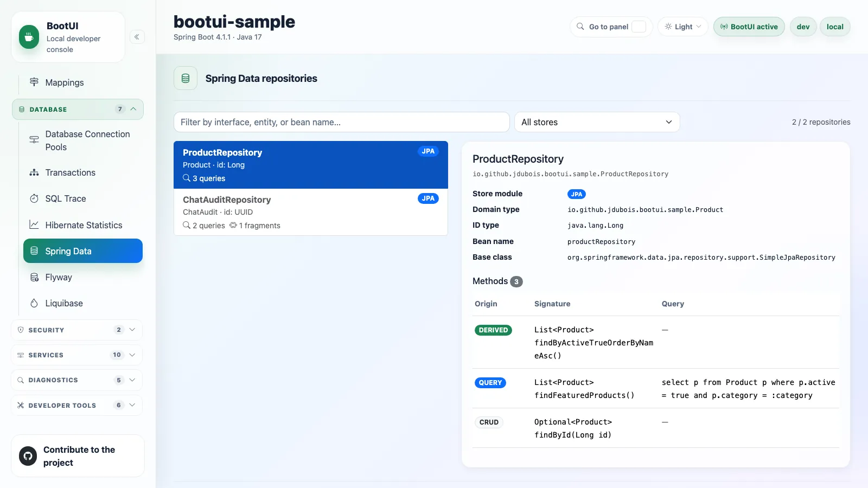Click the Database Connection Pools icon

point(34,140)
